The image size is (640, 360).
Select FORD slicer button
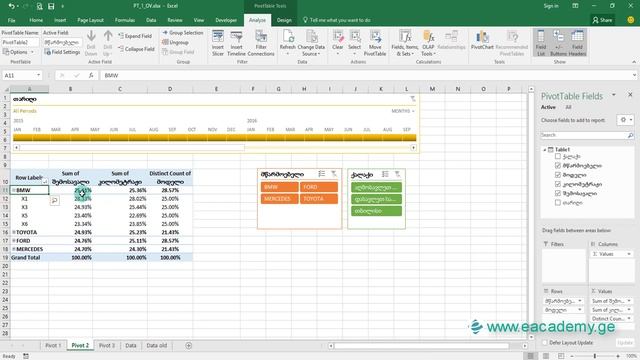pos(319,187)
